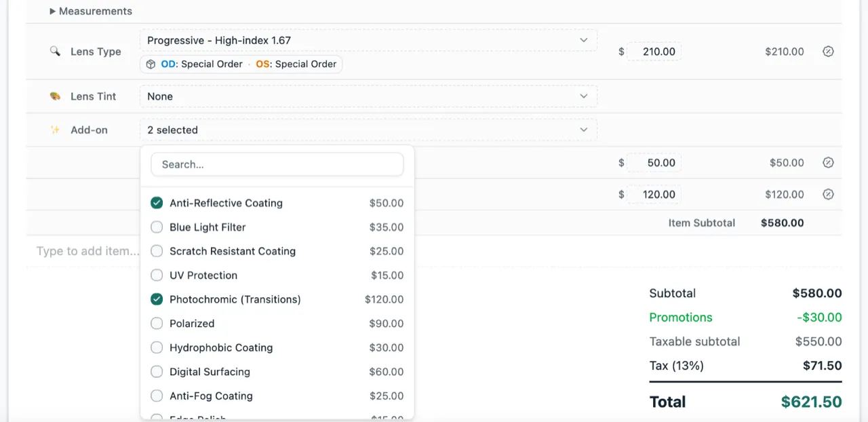Screen dimensions: 868x422
Task: Click the discount icon on the $50.00 row
Action: (x=828, y=163)
